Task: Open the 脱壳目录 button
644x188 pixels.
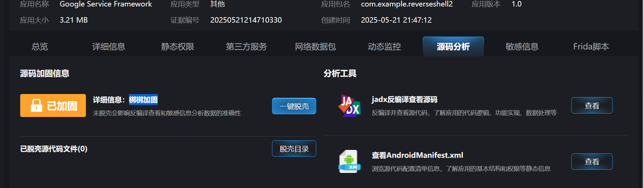Action: [x=294, y=149]
